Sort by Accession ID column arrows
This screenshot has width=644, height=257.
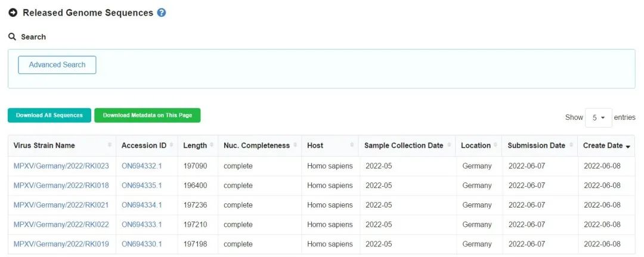pyautogui.click(x=172, y=145)
